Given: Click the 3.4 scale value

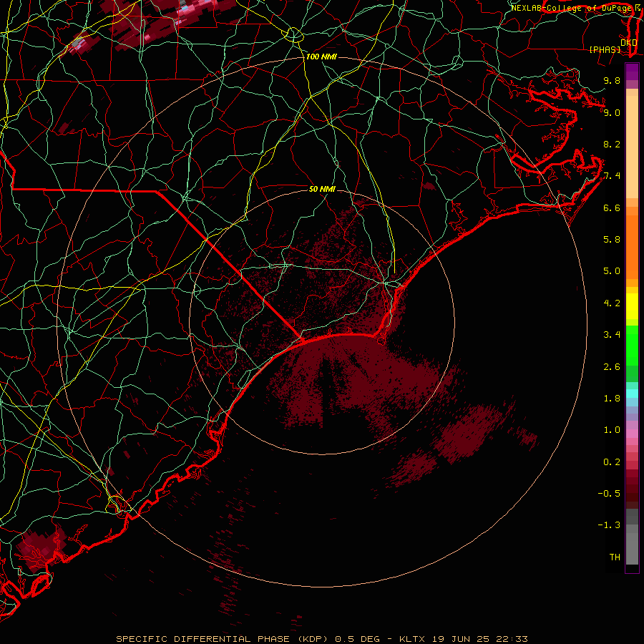Looking at the screenshot, I should tap(612, 335).
